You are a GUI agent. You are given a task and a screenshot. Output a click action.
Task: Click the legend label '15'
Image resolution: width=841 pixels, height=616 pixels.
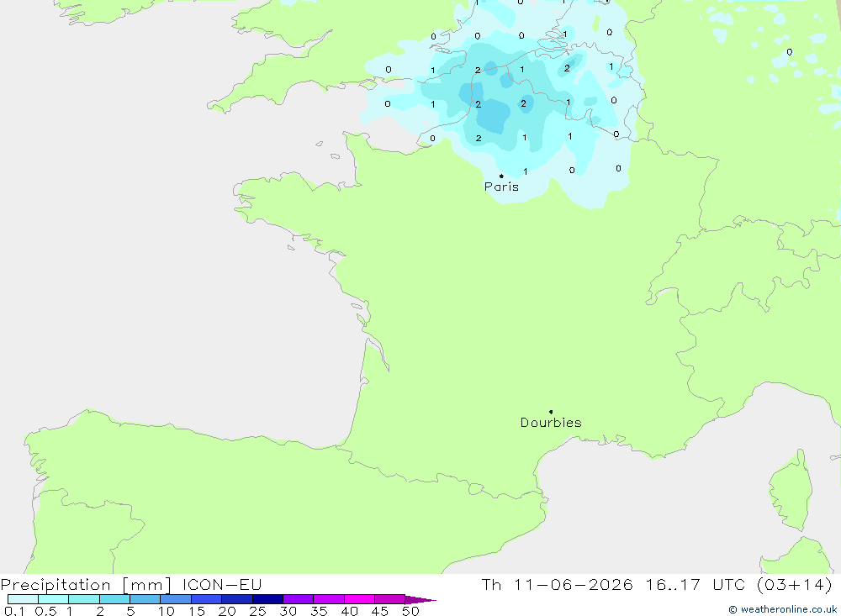(x=197, y=611)
